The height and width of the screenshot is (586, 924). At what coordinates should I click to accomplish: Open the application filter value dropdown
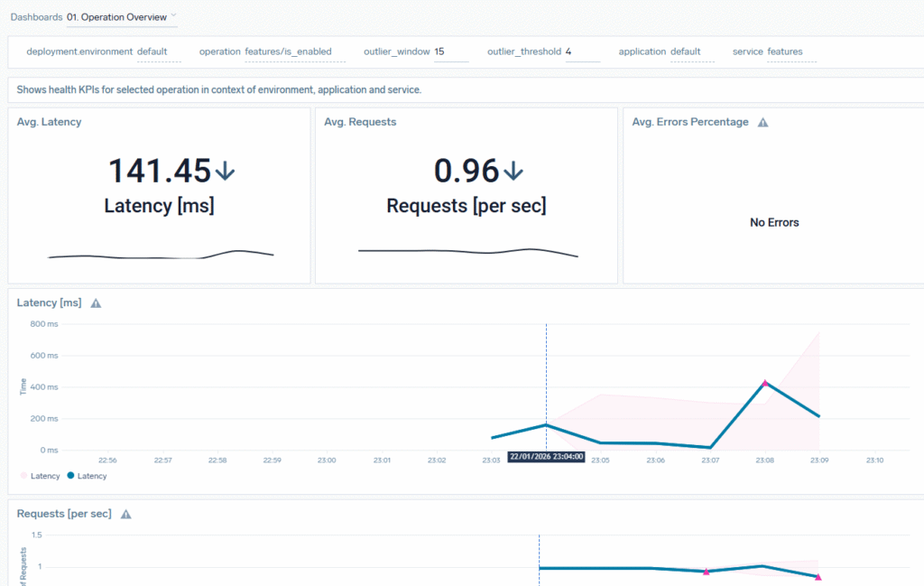pyautogui.click(x=691, y=52)
